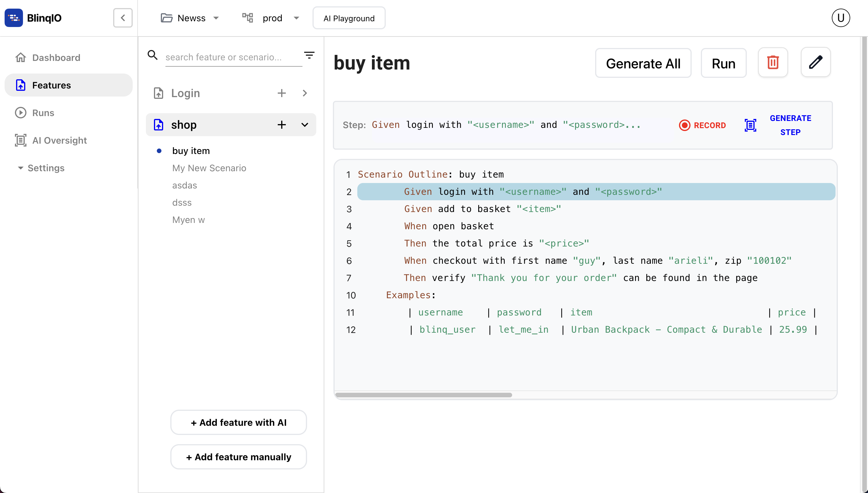Open the asdas scenario
The image size is (868, 493).
184,185
